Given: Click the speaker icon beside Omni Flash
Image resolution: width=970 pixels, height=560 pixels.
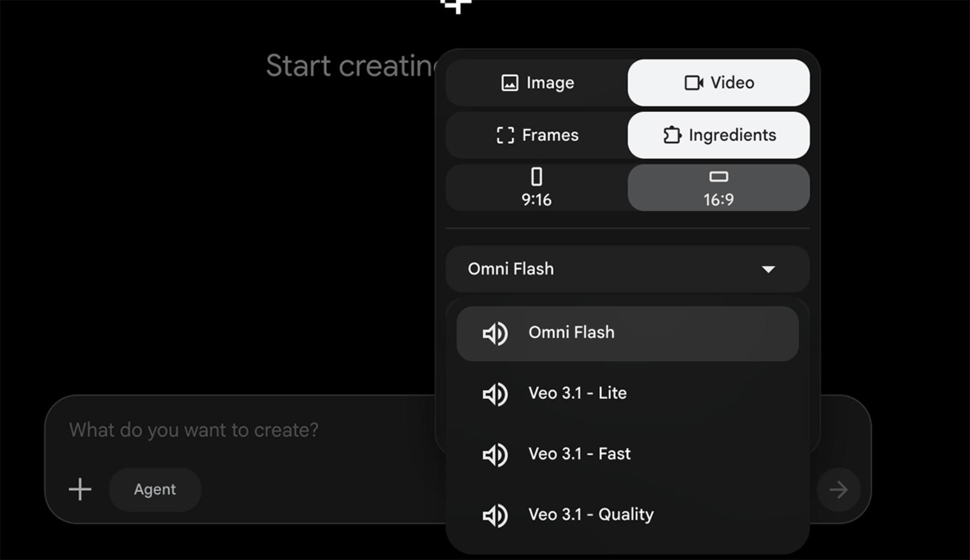Looking at the screenshot, I should [495, 333].
